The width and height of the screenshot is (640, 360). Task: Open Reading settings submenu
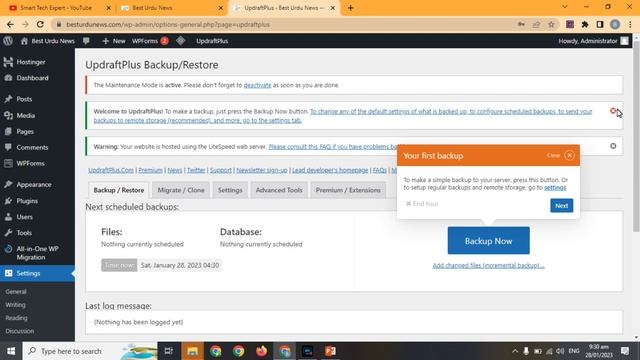click(x=16, y=318)
